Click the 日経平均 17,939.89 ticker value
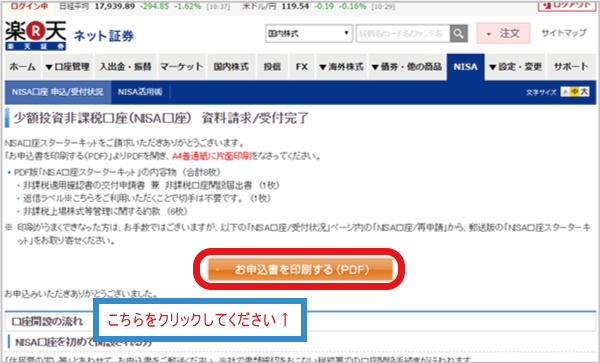Image resolution: width=600 pixels, height=363 pixels. click(x=114, y=6)
